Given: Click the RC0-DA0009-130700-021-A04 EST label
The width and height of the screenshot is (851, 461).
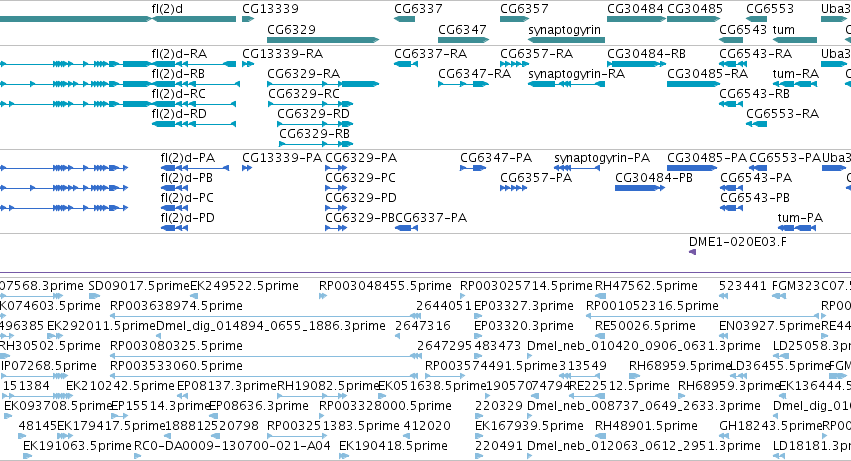Looking at the screenshot, I should [232, 446].
